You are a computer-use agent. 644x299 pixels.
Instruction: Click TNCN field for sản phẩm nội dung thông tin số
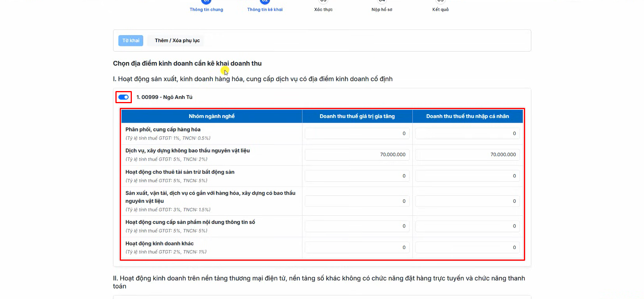[468, 226]
